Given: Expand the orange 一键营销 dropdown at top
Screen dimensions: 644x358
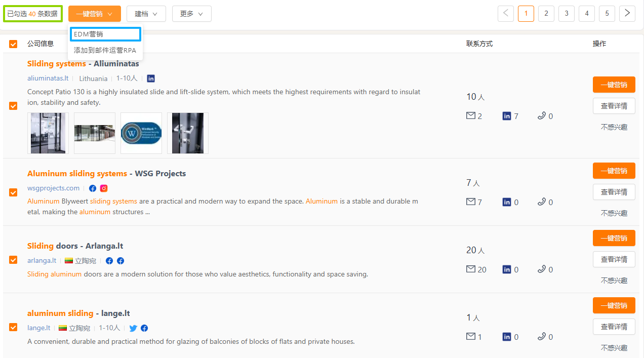Looking at the screenshot, I should click(95, 14).
